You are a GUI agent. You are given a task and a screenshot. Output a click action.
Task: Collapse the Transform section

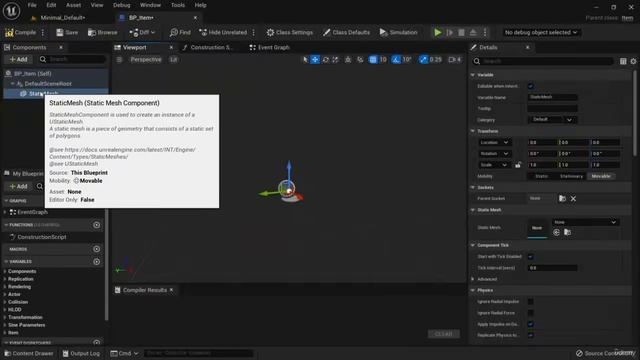(x=473, y=131)
